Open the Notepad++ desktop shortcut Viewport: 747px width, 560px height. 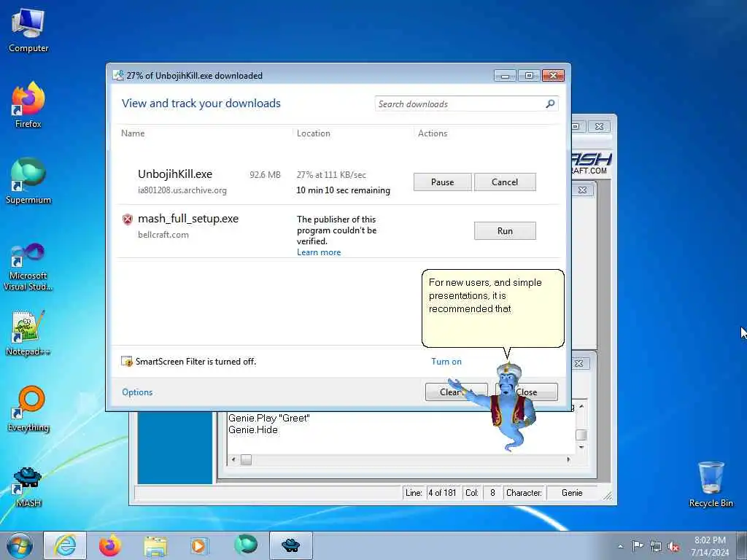click(x=28, y=332)
